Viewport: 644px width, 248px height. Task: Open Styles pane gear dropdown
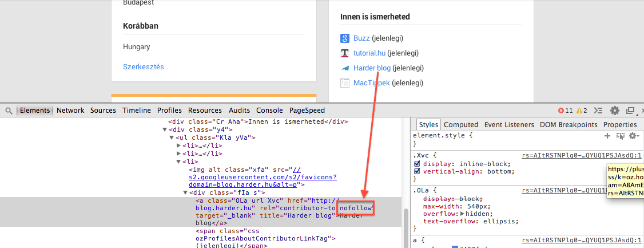tap(634, 136)
